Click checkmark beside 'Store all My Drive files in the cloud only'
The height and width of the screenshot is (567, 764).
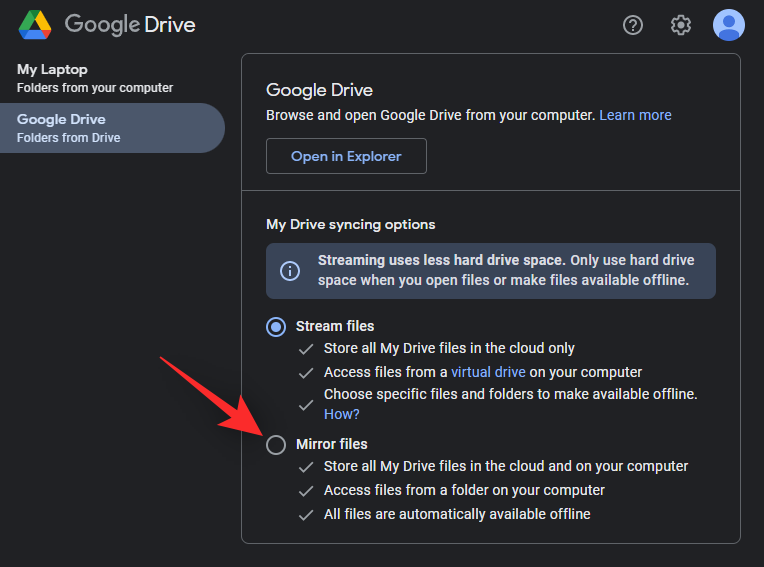tap(306, 349)
